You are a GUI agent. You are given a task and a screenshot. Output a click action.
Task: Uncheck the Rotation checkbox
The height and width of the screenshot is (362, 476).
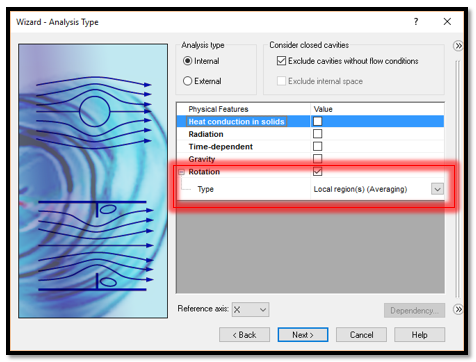[318, 172]
